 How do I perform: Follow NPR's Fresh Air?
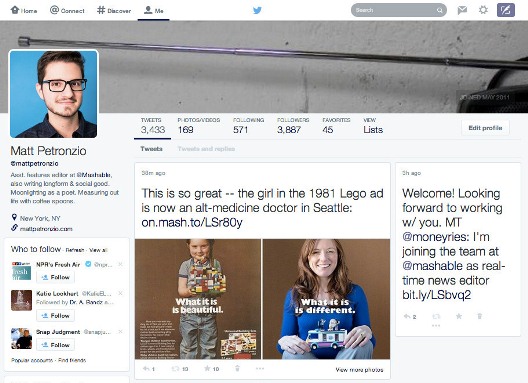pyautogui.click(x=56, y=277)
